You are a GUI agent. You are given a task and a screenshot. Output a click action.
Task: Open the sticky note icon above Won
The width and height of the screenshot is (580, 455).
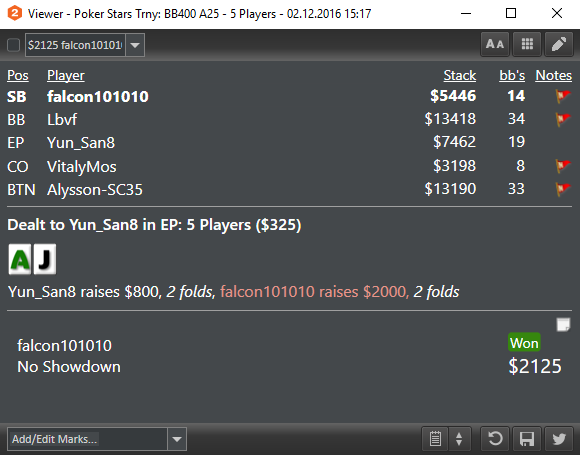tap(563, 325)
